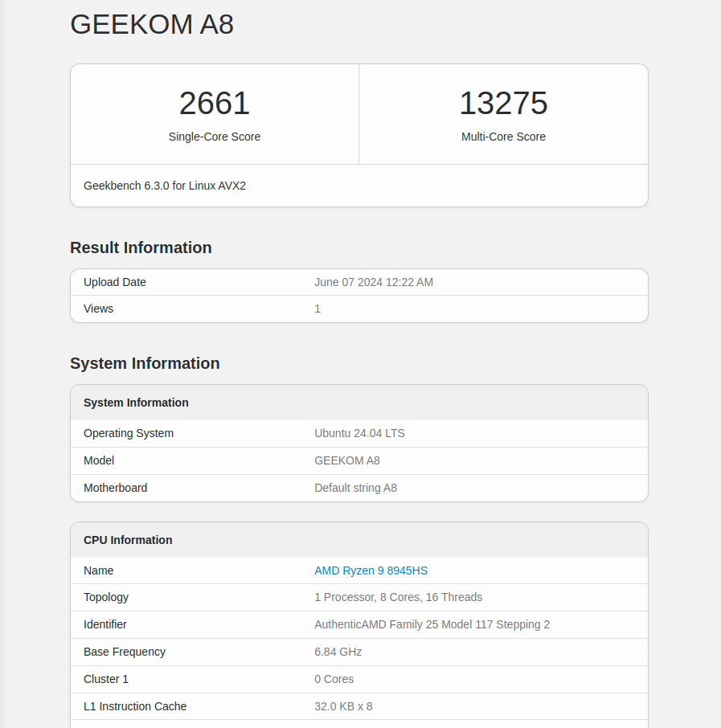
Task: Click the Identifier row label
Action: point(105,624)
